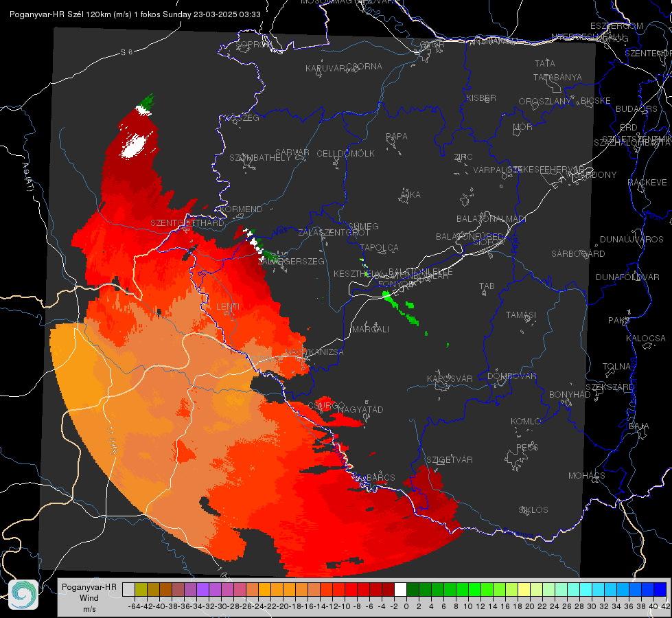Screen dimensions: 672x618
Task: Click the 'PAPA' city label
Action: 397,136
